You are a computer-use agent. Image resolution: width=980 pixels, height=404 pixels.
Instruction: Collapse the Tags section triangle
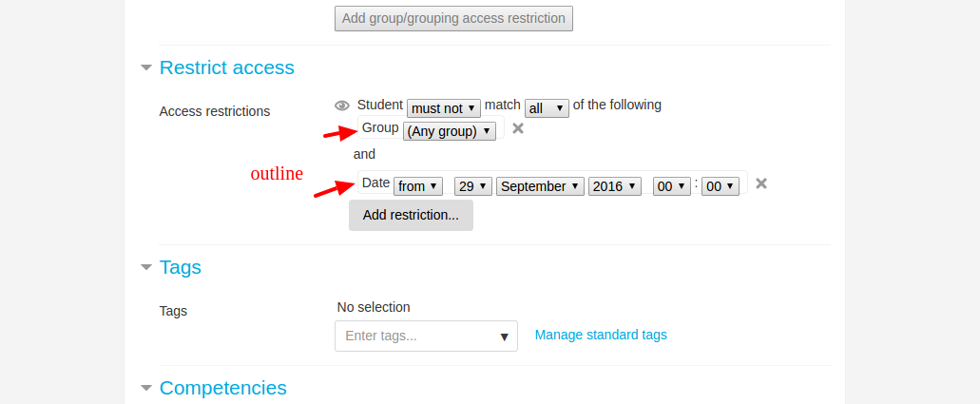pyautogui.click(x=146, y=267)
